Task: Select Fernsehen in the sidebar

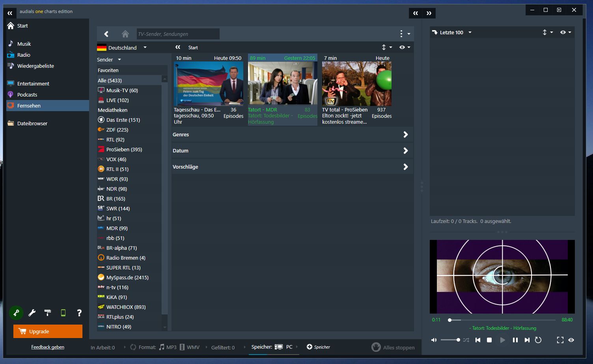Action: point(48,106)
